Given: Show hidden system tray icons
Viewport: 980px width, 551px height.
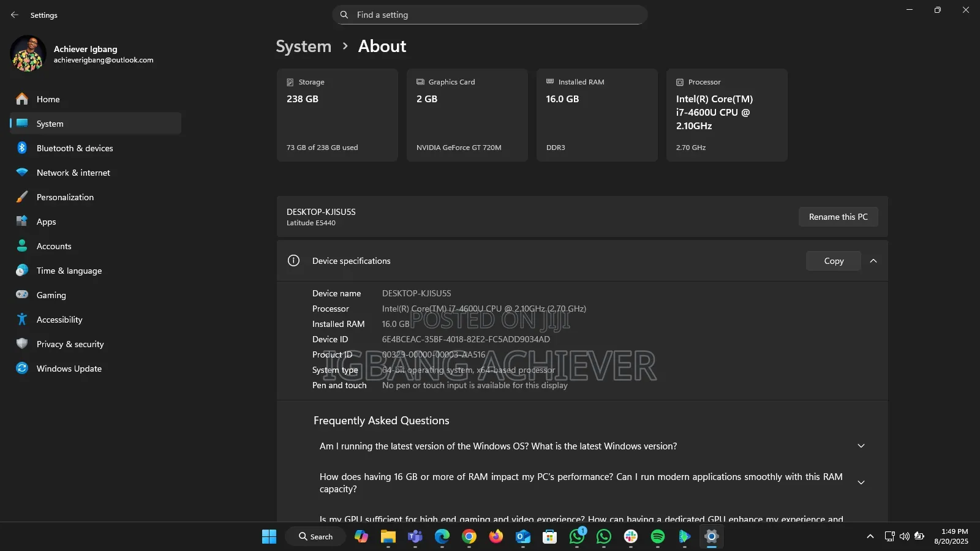Looking at the screenshot, I should click(870, 536).
